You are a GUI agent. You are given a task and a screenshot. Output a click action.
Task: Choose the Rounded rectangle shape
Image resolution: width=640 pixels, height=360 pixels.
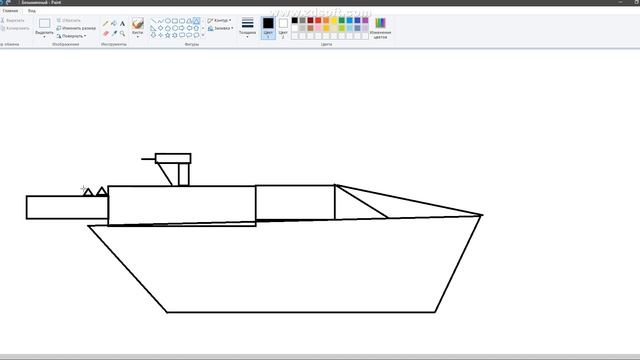pos(182,21)
